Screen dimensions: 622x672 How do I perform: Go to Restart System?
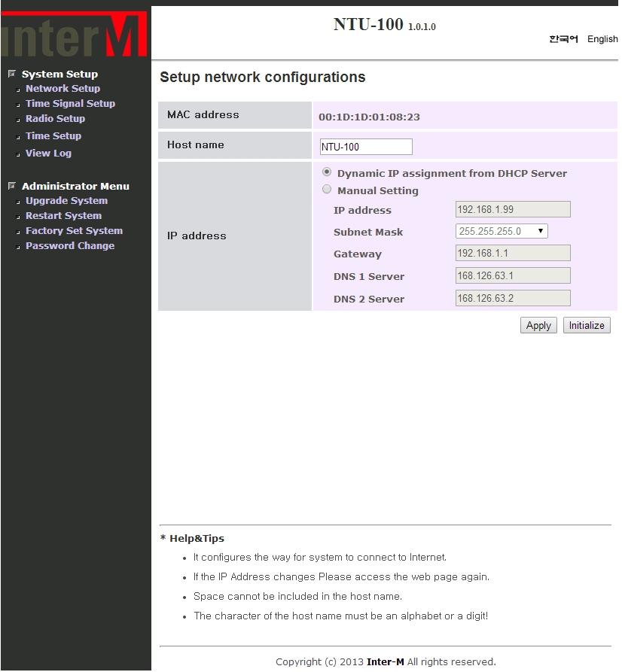click(x=63, y=215)
